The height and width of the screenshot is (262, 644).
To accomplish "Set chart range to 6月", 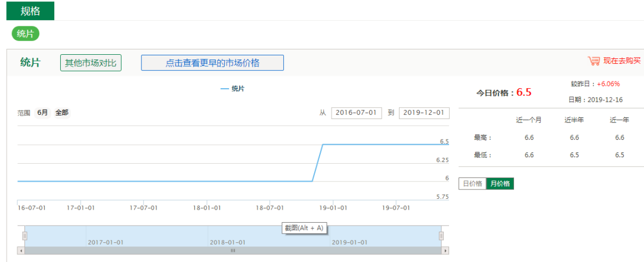I will (x=42, y=113).
